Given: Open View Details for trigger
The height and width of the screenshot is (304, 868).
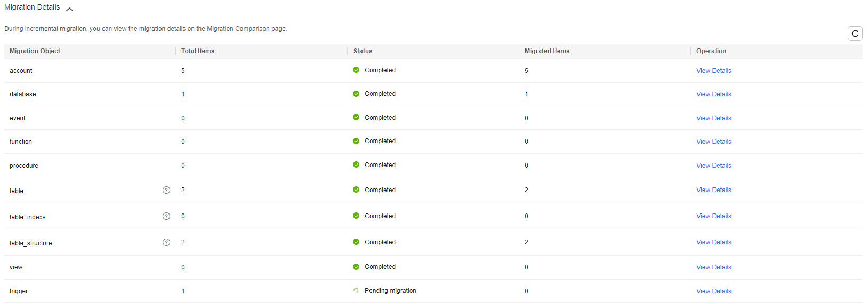Looking at the screenshot, I should tap(713, 291).
